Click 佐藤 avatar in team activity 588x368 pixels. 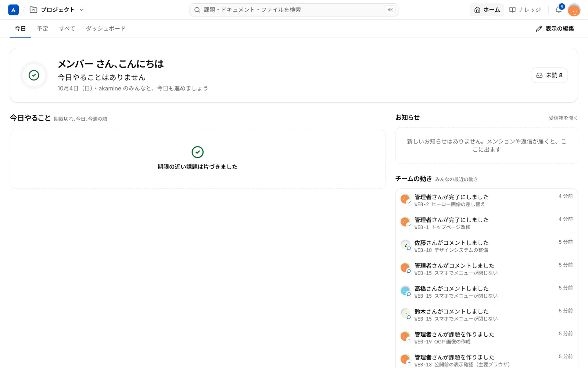[x=405, y=245]
